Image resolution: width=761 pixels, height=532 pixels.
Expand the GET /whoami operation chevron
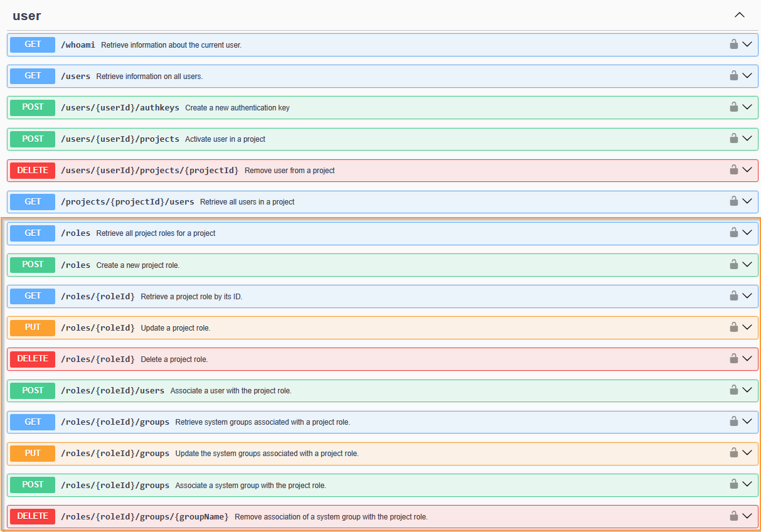tap(747, 45)
